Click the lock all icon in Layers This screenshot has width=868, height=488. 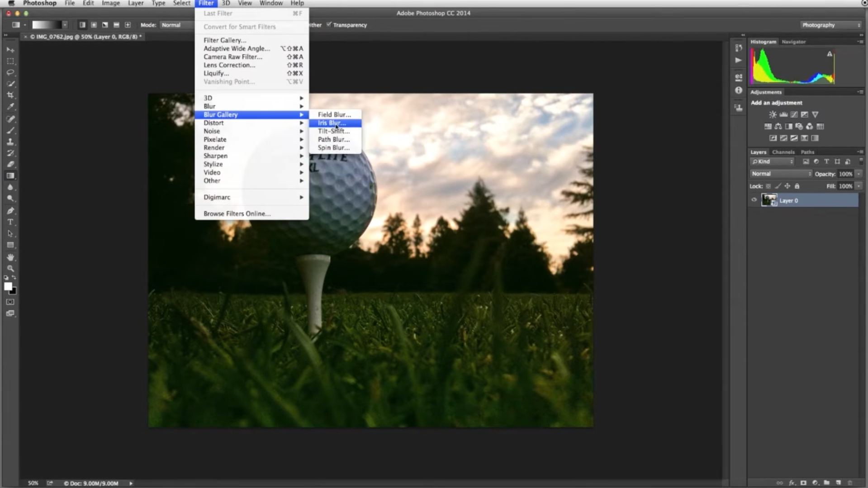tap(797, 186)
